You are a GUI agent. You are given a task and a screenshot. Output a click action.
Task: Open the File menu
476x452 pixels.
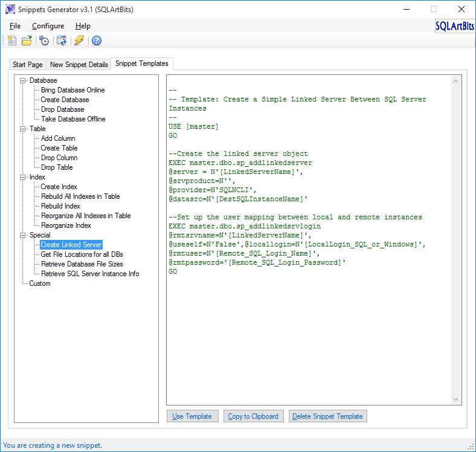click(x=15, y=26)
